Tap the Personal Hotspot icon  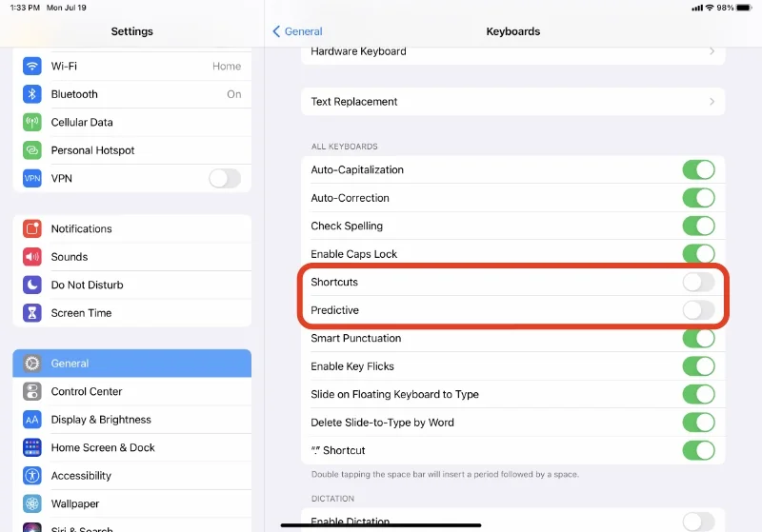click(x=32, y=150)
